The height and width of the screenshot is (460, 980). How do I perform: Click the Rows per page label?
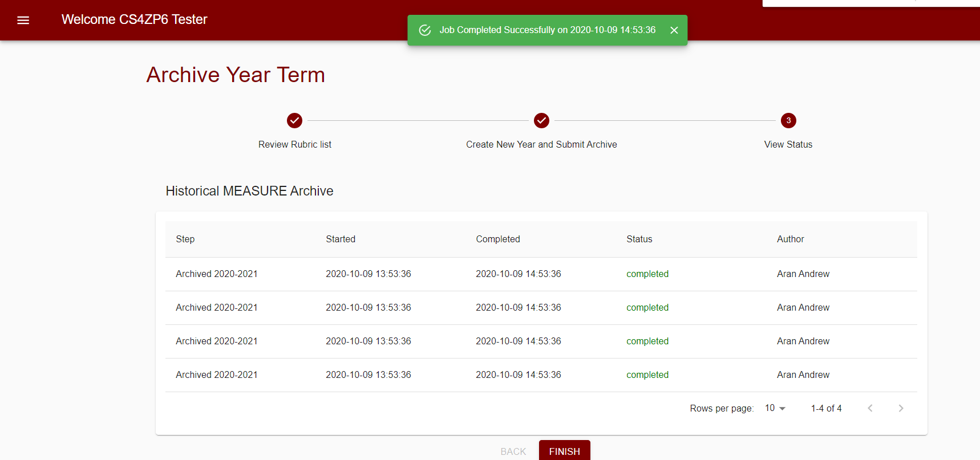tap(722, 409)
